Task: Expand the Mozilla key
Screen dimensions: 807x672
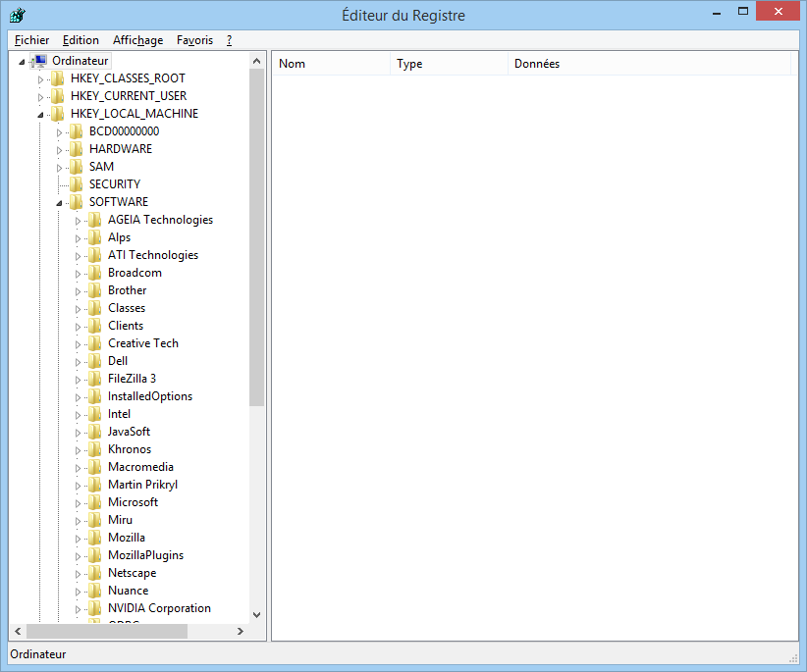Action: [78, 539]
